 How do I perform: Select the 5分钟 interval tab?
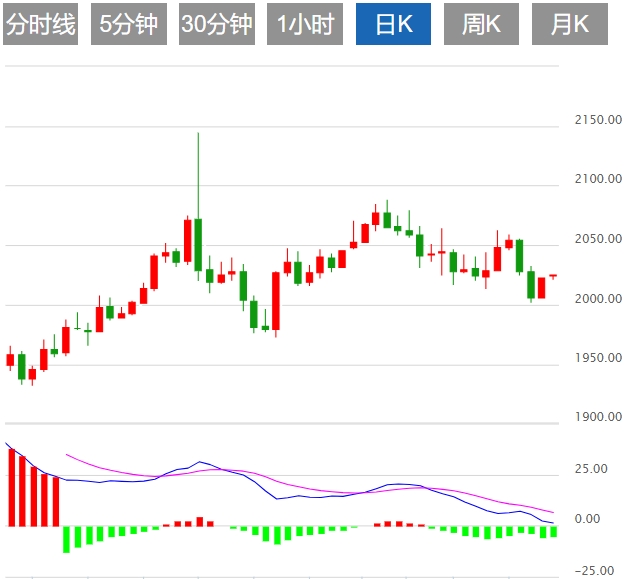point(129,24)
